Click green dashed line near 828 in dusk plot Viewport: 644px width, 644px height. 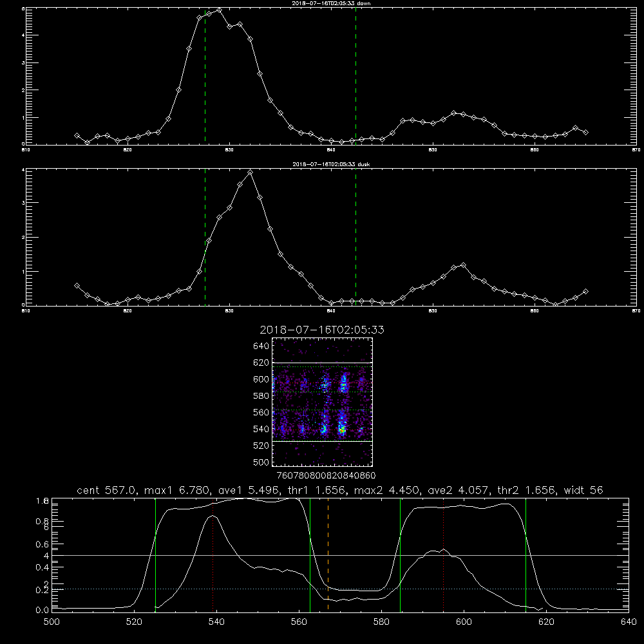[x=205, y=237]
